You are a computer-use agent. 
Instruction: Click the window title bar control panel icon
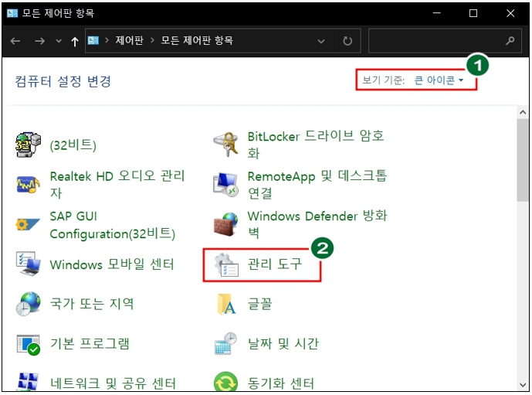point(12,13)
